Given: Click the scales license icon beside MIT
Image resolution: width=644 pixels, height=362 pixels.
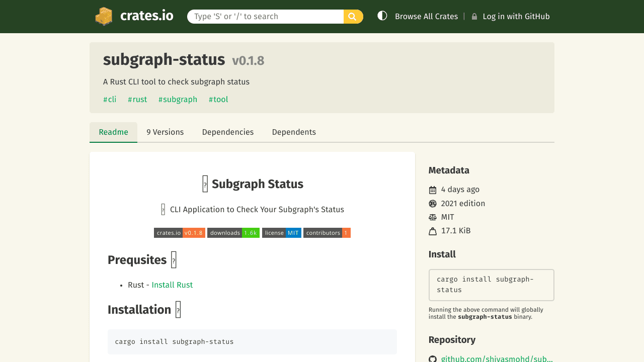Looking at the screenshot, I should pos(433,217).
